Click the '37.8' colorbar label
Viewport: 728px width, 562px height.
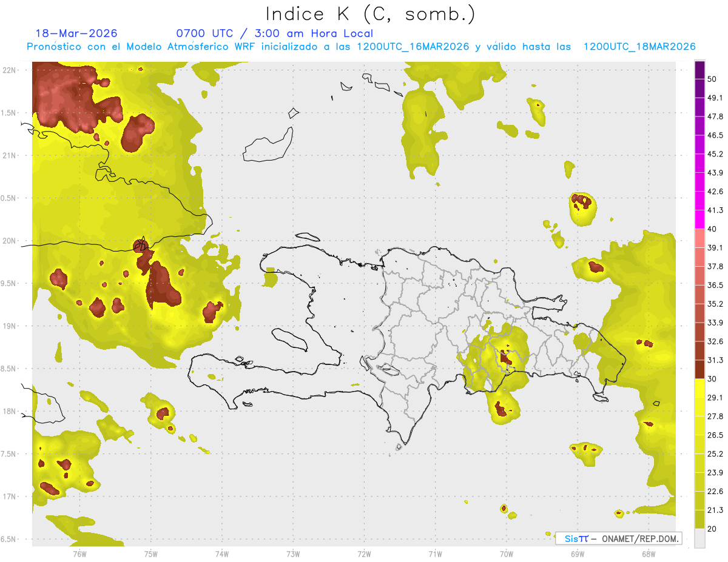click(715, 267)
